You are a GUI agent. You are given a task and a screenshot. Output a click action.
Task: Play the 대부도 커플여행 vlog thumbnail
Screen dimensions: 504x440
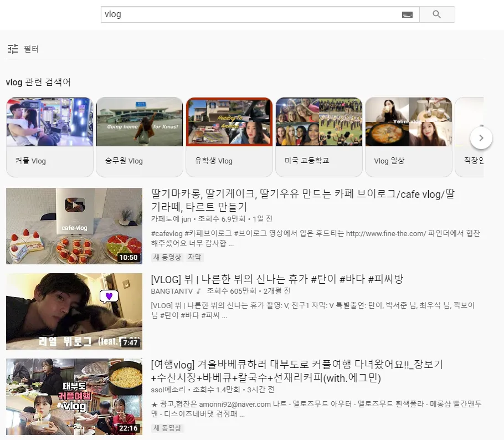(x=74, y=397)
